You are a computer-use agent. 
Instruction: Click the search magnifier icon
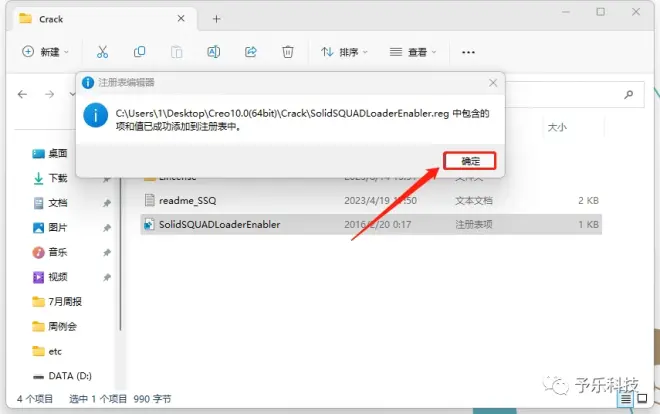pyautogui.click(x=628, y=94)
